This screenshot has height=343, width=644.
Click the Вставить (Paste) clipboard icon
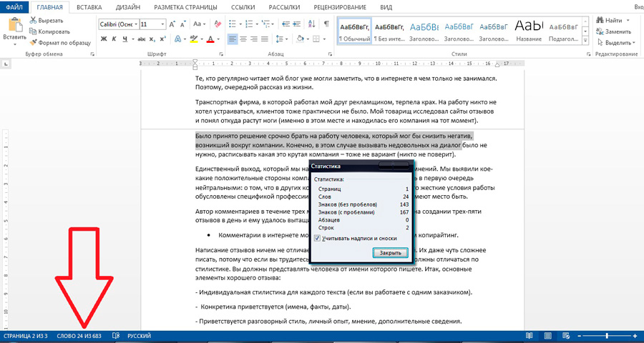tap(15, 24)
